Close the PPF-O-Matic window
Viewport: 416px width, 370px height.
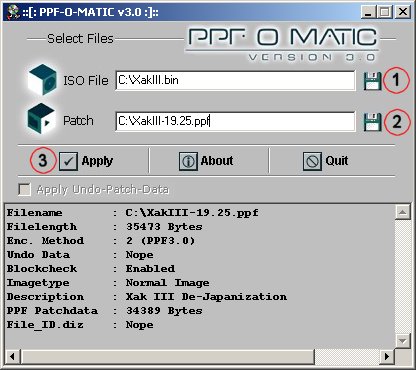pyautogui.click(x=403, y=12)
